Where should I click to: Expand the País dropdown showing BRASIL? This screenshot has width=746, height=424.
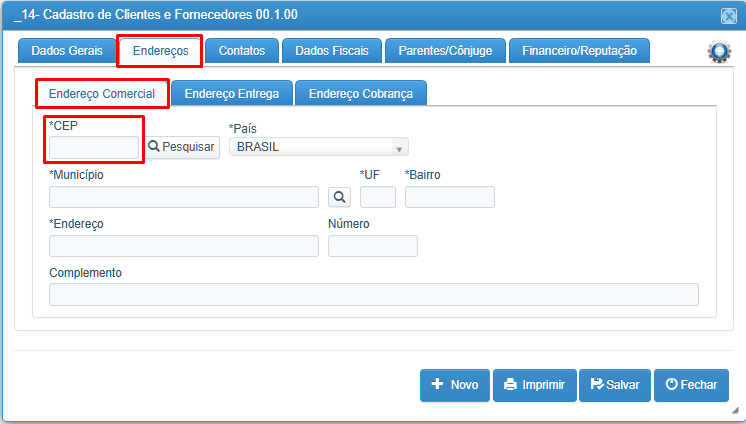tap(319, 147)
